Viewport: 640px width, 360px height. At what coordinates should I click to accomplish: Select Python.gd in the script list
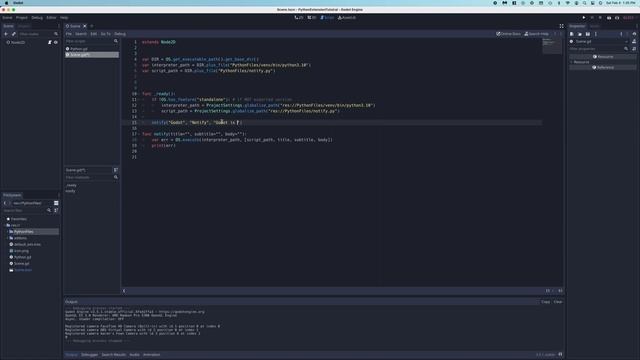92,49
